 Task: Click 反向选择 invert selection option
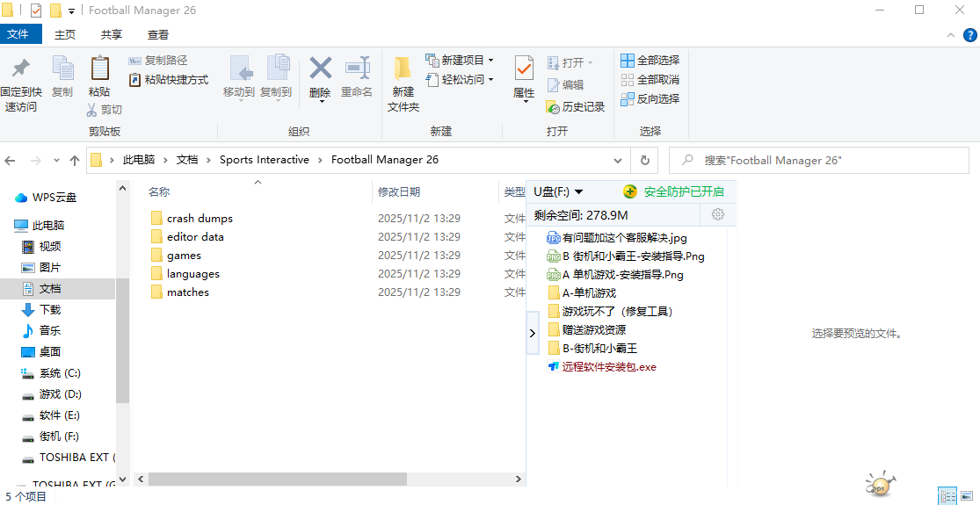click(x=650, y=99)
